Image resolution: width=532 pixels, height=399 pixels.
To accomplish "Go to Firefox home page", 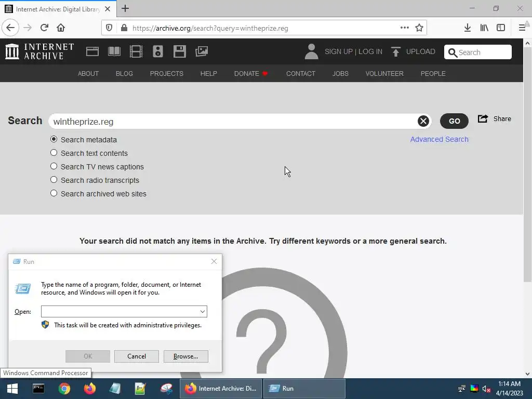I will pos(61,28).
